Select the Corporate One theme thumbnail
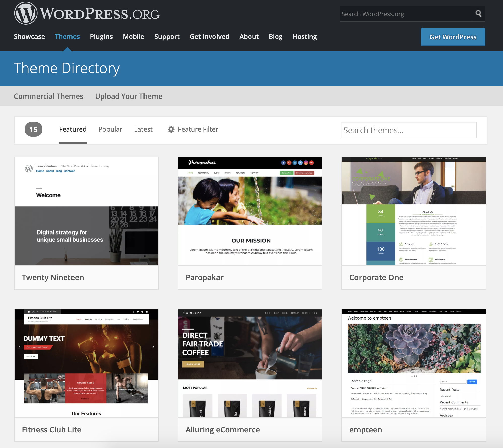This screenshot has height=448, width=503. tap(413, 211)
